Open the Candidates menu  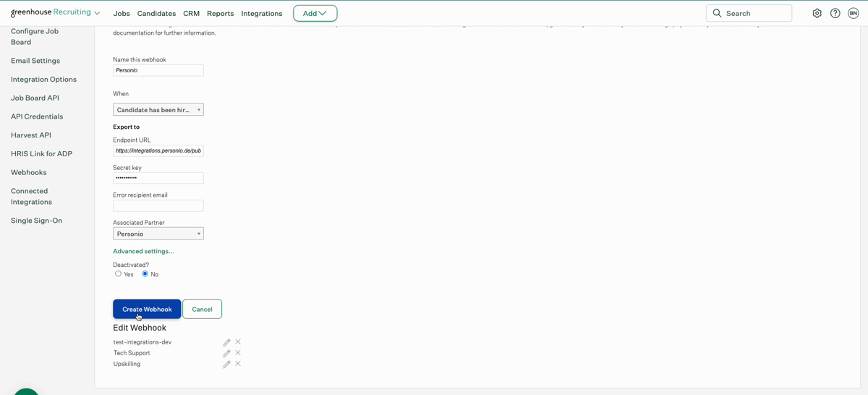pyautogui.click(x=156, y=13)
